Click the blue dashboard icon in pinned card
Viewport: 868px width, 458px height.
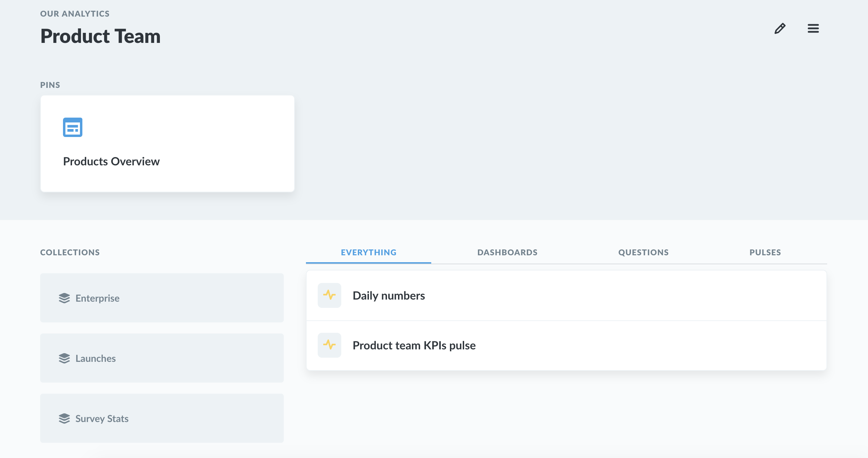(73, 127)
